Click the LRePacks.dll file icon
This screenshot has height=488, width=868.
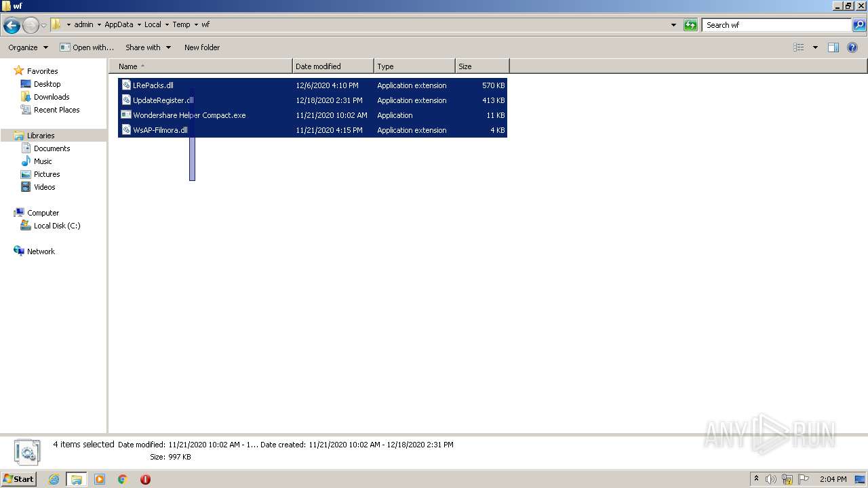pos(125,85)
